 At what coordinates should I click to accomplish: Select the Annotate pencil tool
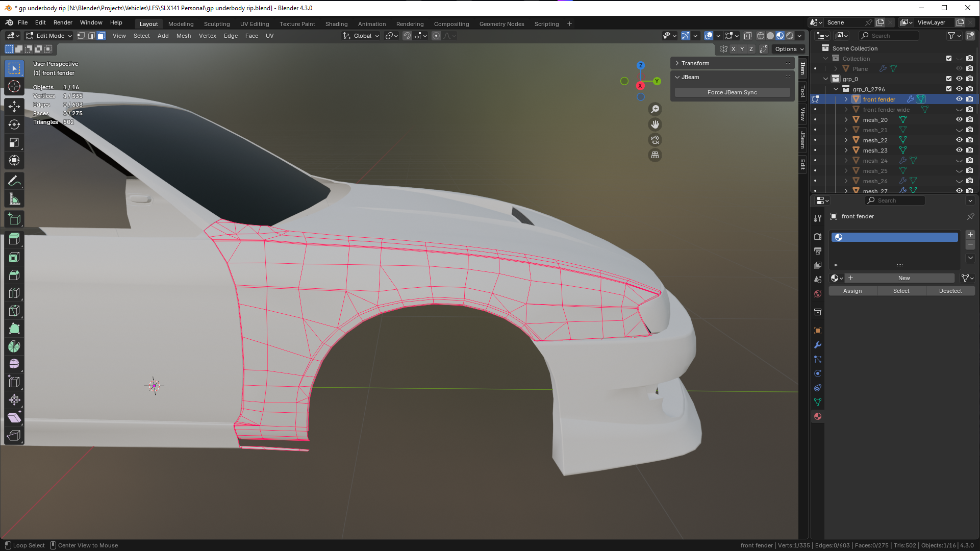(14, 181)
